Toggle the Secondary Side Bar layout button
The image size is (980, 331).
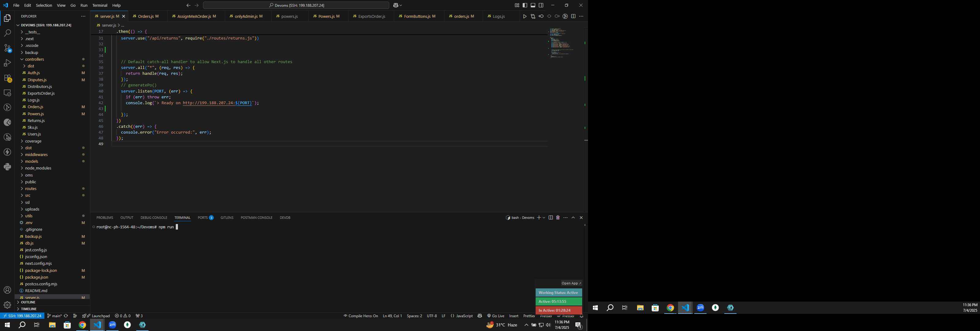541,5
